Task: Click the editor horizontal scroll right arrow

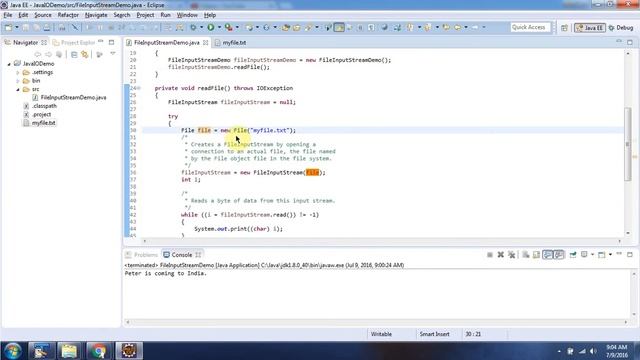Action: [619, 241]
